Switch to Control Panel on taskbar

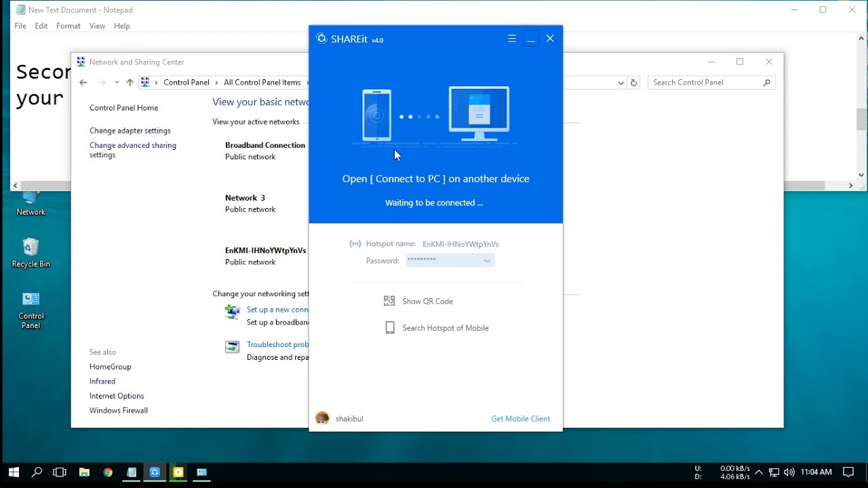(x=201, y=472)
